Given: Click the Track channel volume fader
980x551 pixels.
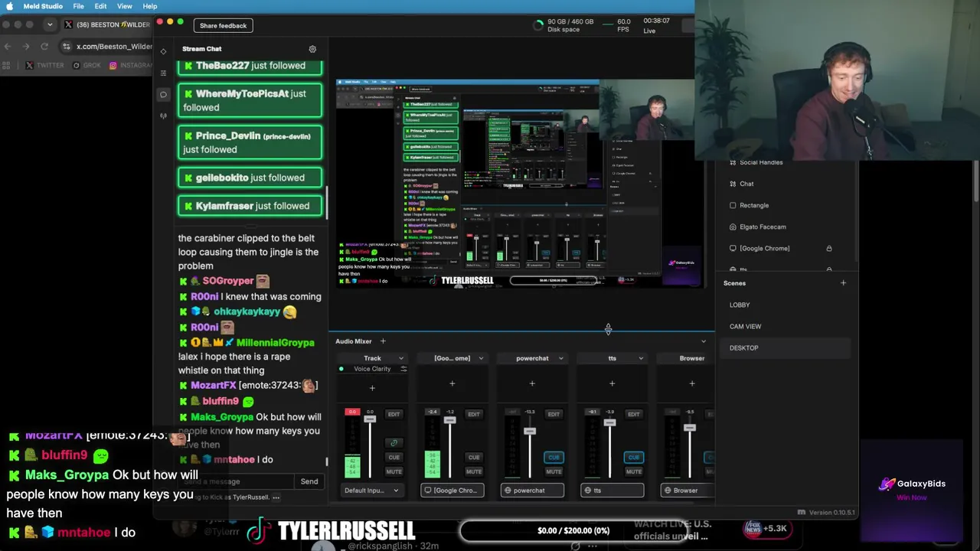Looking at the screenshot, I should tap(370, 419).
